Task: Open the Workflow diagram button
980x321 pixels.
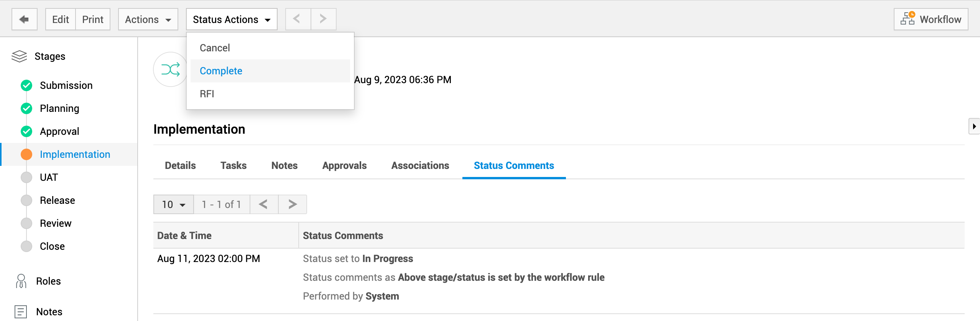Action: [x=931, y=19]
